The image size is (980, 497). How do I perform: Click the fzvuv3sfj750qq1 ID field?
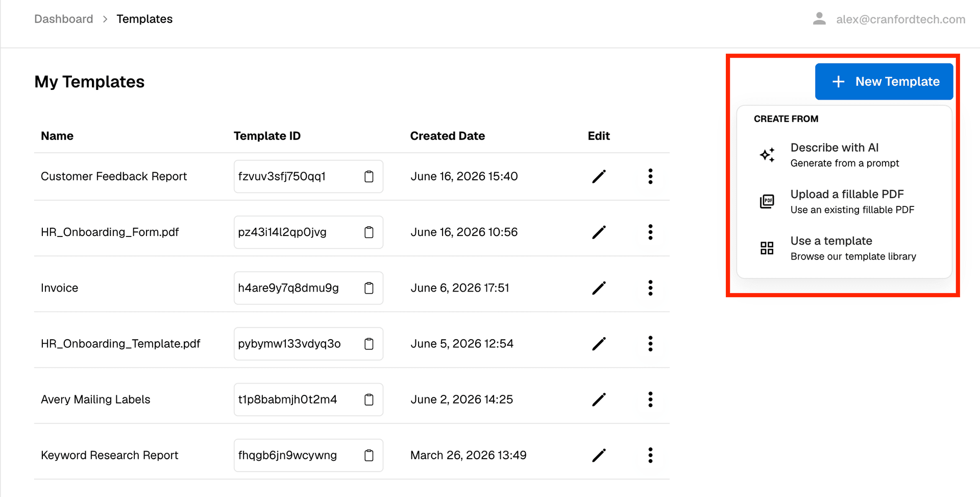pos(308,176)
